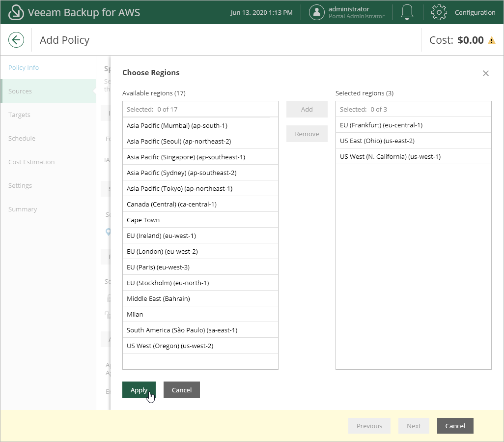Image resolution: width=504 pixels, height=442 pixels.
Task: Select EU (Ireland) (eu-west-1)
Action: click(200, 236)
